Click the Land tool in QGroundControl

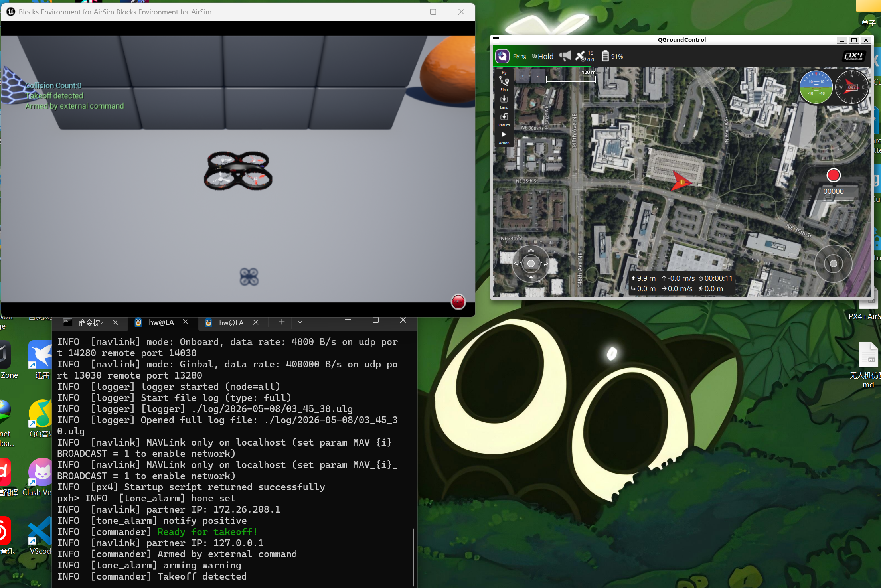(x=504, y=102)
